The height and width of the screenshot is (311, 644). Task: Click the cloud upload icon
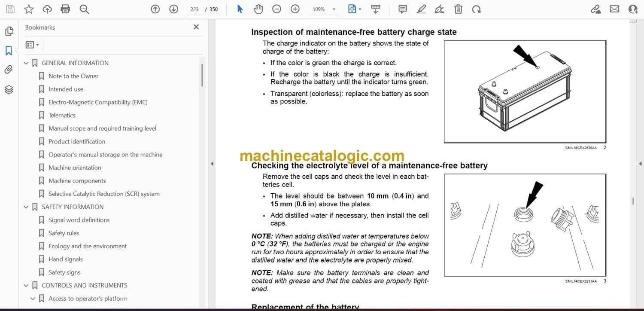(x=47, y=9)
